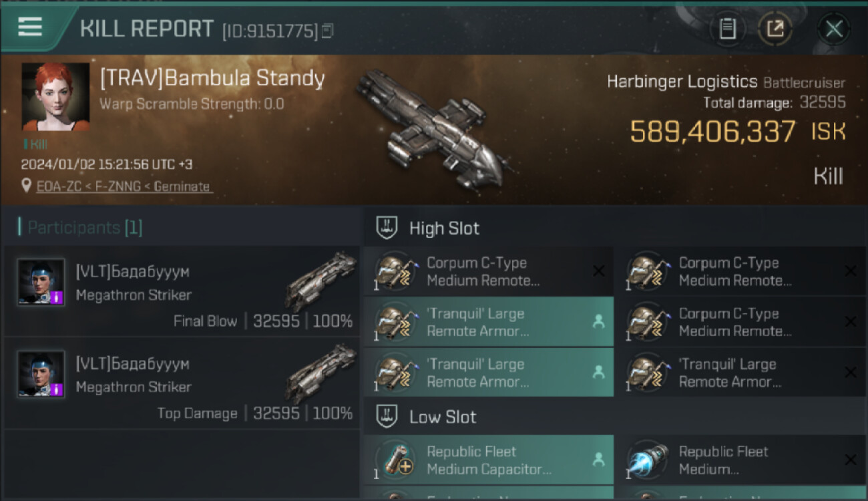This screenshot has height=501, width=868.
Task: Copy the kill report ID icon
Action: click(x=327, y=31)
